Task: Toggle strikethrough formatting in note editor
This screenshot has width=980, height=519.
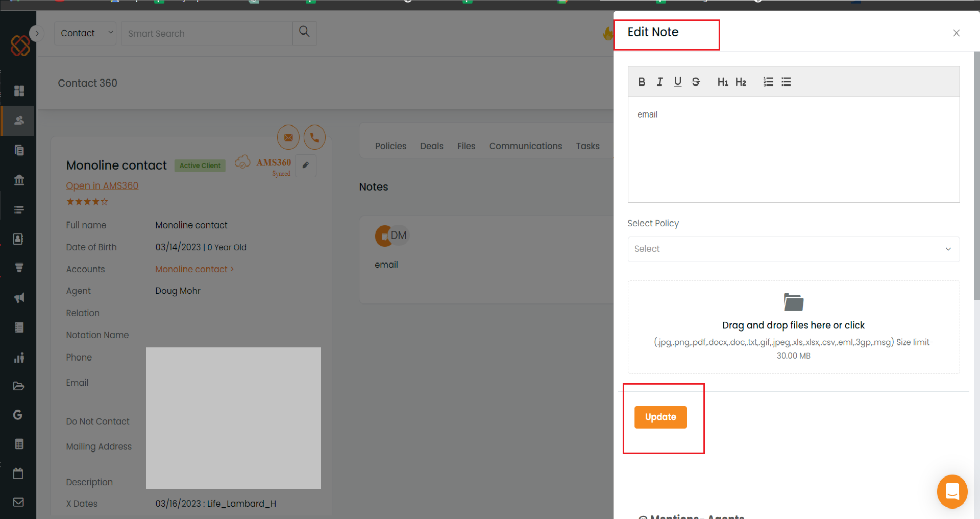Action: pyautogui.click(x=695, y=82)
